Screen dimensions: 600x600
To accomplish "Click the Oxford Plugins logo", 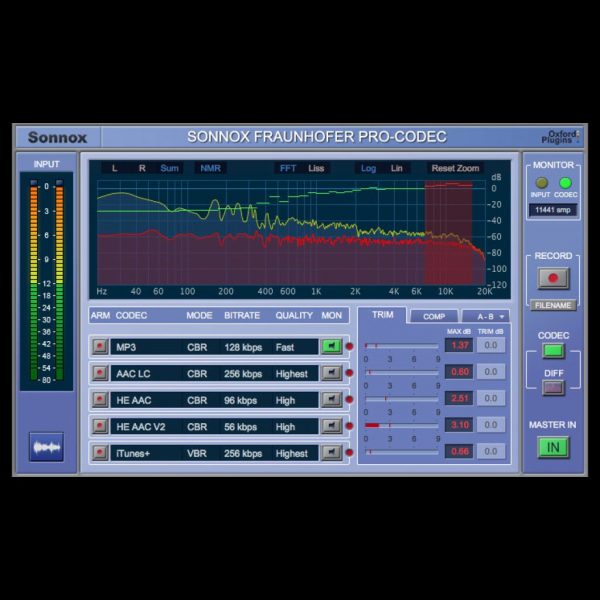I will pyautogui.click(x=560, y=137).
